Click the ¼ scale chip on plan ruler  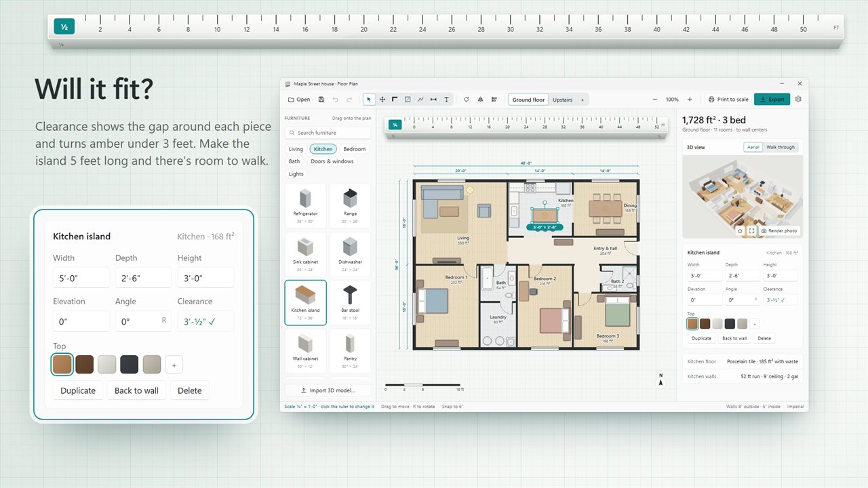[x=395, y=125]
